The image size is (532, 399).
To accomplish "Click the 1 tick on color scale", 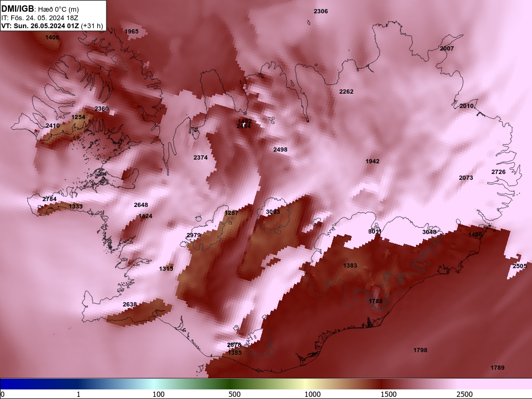I will pyautogui.click(x=78, y=394).
